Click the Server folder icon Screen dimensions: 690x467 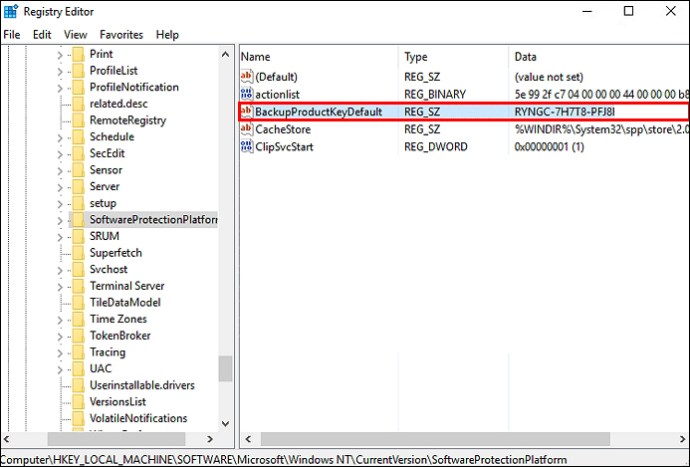(x=78, y=187)
